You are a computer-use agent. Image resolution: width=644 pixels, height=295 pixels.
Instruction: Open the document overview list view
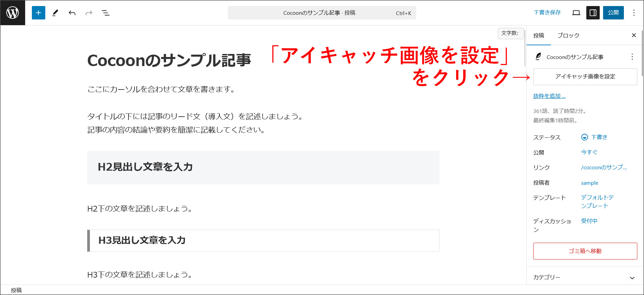106,13
